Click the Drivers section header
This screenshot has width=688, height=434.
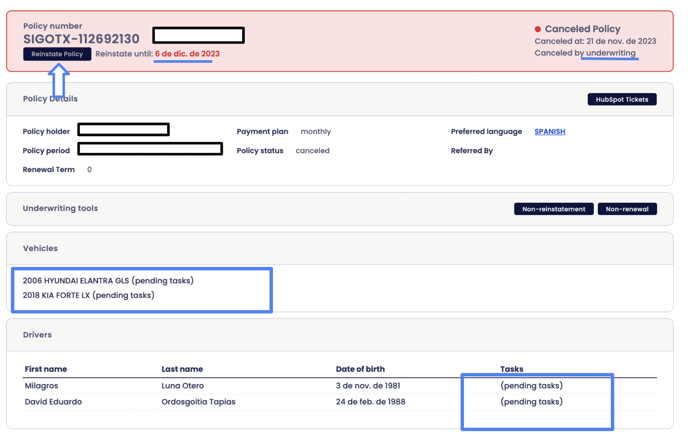37,335
